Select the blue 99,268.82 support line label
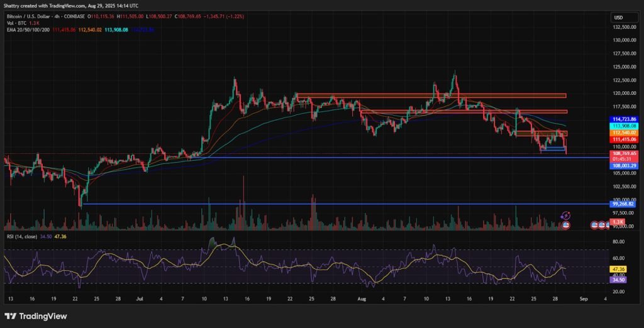Image resolution: width=644 pixels, height=328 pixels. point(624,204)
